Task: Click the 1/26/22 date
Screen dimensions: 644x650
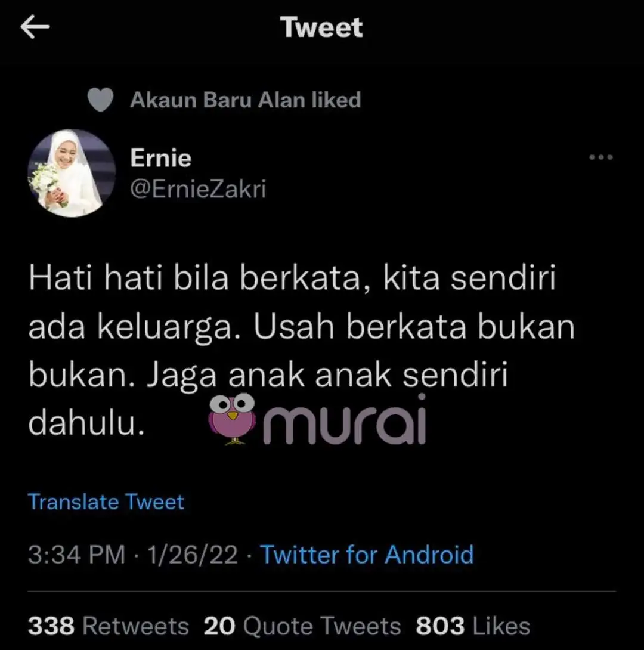Action: tap(192, 555)
